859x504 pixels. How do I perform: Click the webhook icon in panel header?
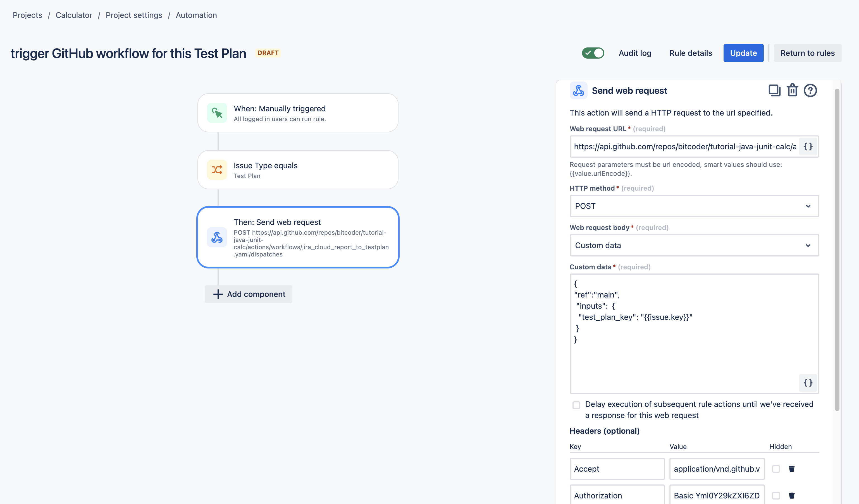tap(578, 91)
